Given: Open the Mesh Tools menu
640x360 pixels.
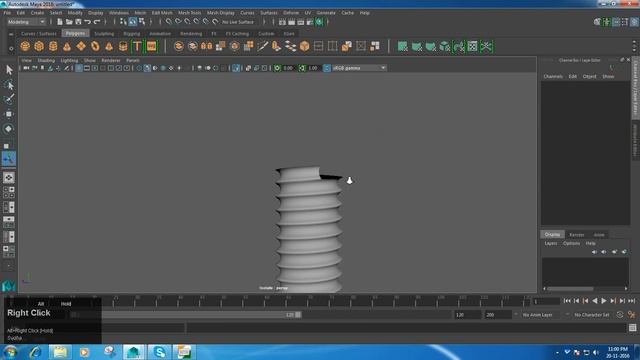Looking at the screenshot, I should click(x=189, y=13).
